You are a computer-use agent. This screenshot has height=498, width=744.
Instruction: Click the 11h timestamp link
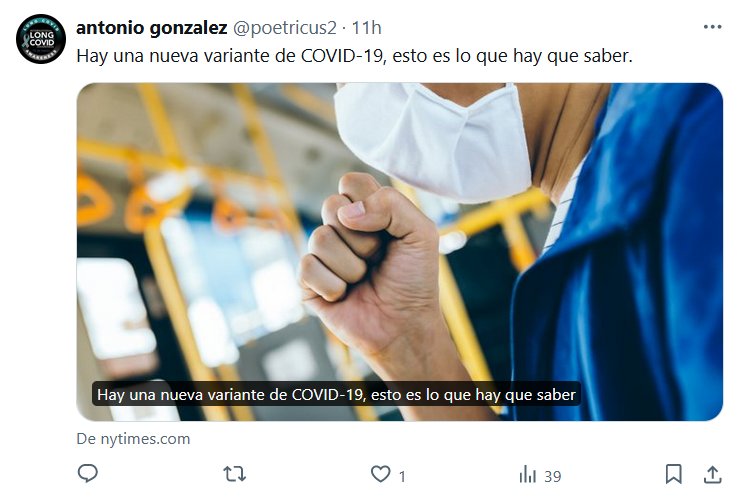[366, 28]
